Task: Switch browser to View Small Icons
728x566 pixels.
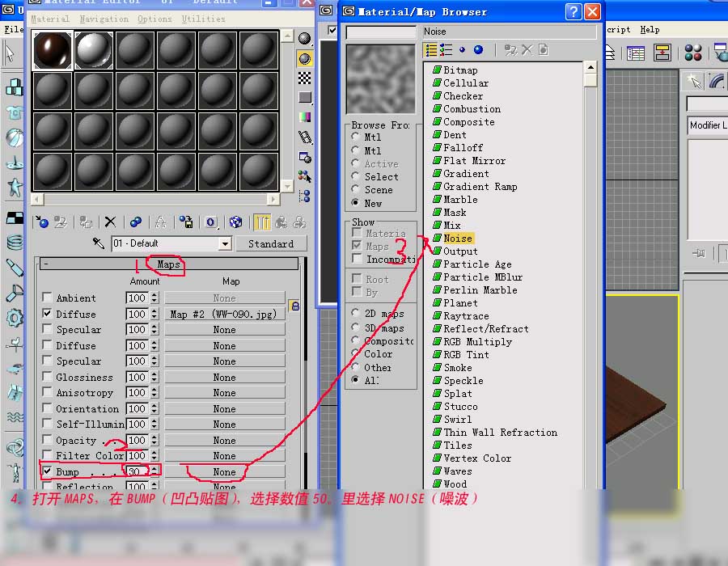Action: tap(462, 49)
